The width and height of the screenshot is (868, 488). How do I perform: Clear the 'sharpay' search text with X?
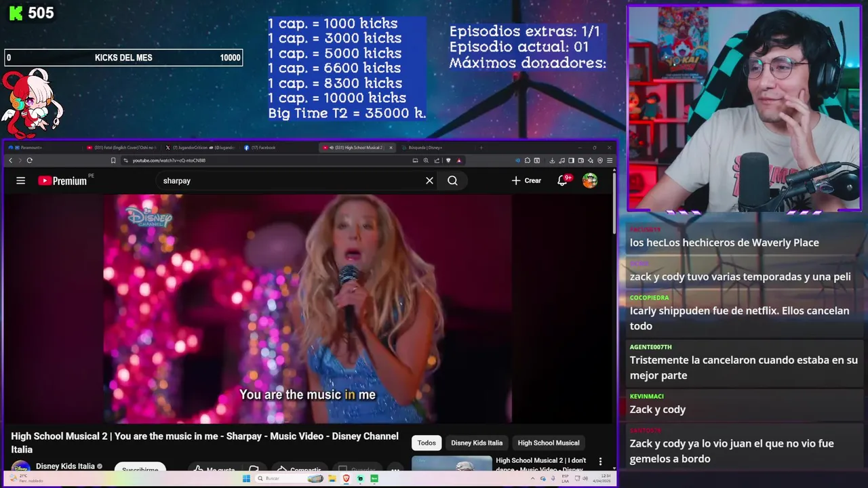coord(429,180)
